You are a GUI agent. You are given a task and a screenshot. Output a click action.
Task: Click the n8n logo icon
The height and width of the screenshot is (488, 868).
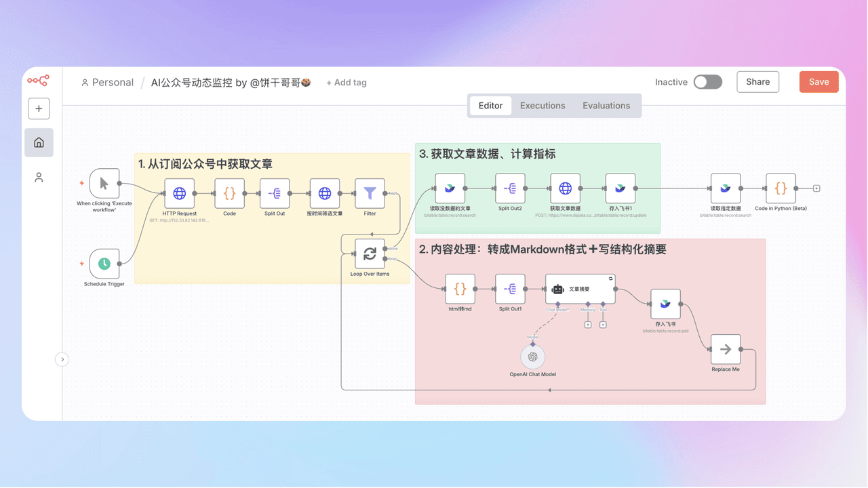tap(38, 81)
